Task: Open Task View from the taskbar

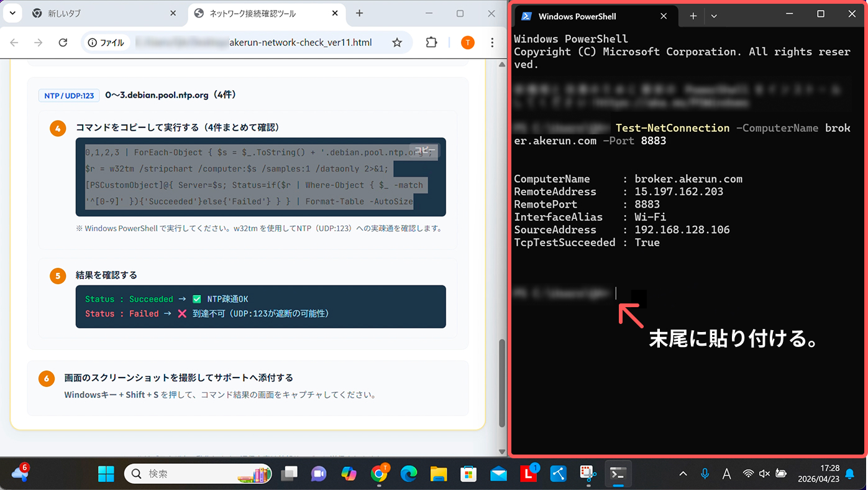Action: [290, 474]
